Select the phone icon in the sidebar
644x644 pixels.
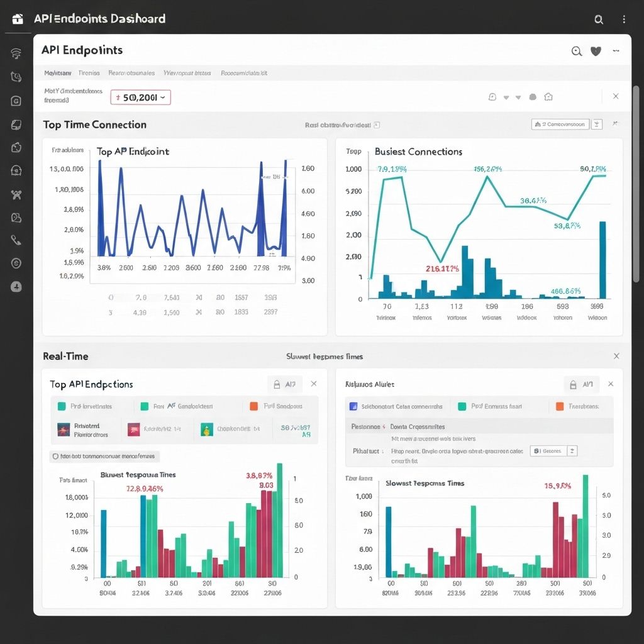point(16,240)
